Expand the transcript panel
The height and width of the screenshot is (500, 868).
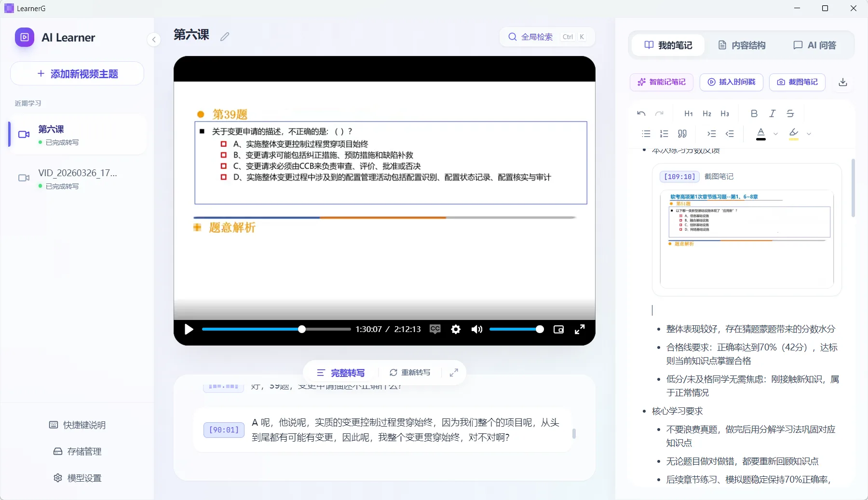click(x=454, y=373)
